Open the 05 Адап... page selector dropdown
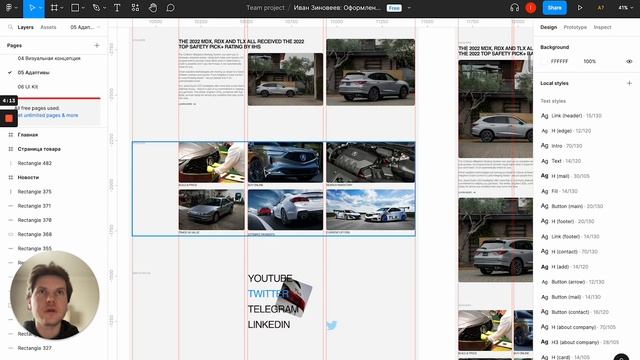640x360 pixels. pos(85,27)
